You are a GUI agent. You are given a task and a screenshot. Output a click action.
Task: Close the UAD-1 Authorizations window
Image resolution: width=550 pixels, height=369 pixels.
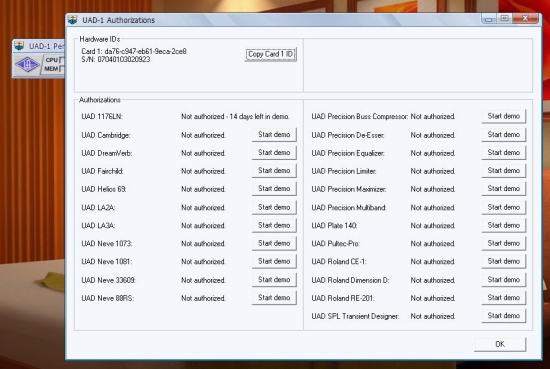(x=525, y=19)
